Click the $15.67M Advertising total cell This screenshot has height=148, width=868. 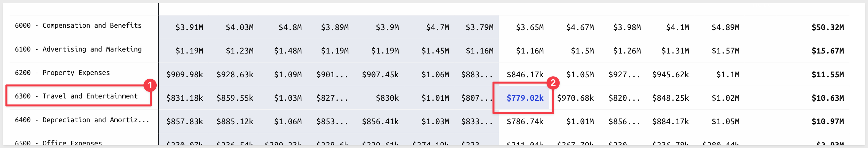point(828,51)
